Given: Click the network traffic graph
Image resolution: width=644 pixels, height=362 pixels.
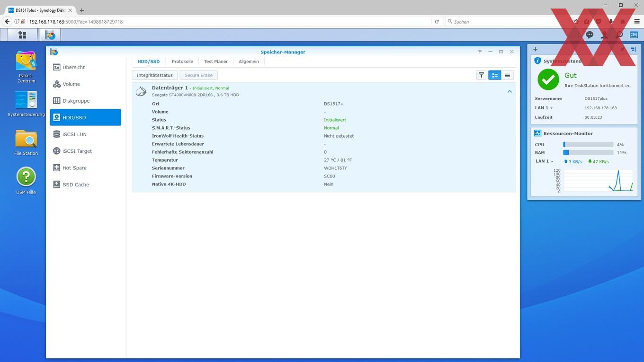Looking at the screenshot, I should pos(598,180).
